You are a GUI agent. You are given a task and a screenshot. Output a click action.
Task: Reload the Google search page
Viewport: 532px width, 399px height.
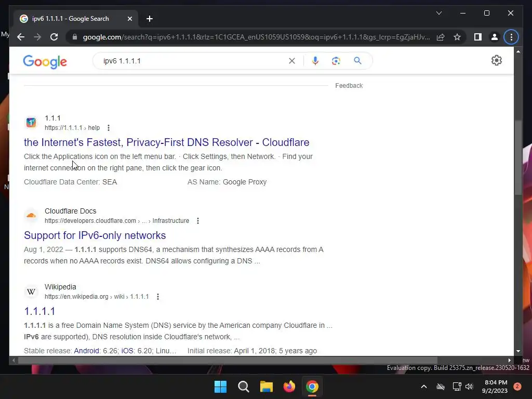(x=54, y=37)
